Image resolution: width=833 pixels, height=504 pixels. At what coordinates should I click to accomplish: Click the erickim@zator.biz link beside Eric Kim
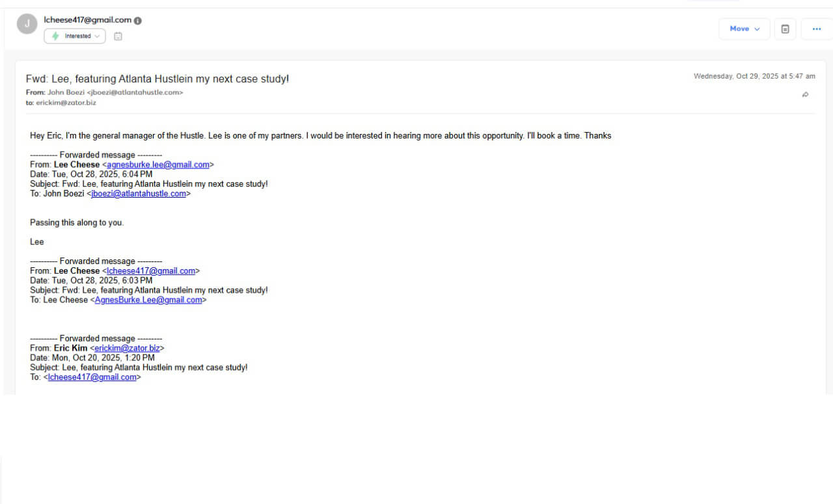coord(127,348)
